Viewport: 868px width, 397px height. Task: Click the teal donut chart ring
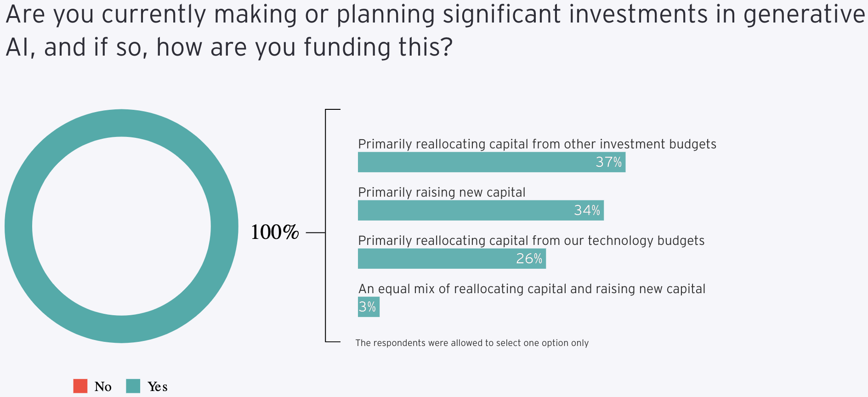coord(121,123)
